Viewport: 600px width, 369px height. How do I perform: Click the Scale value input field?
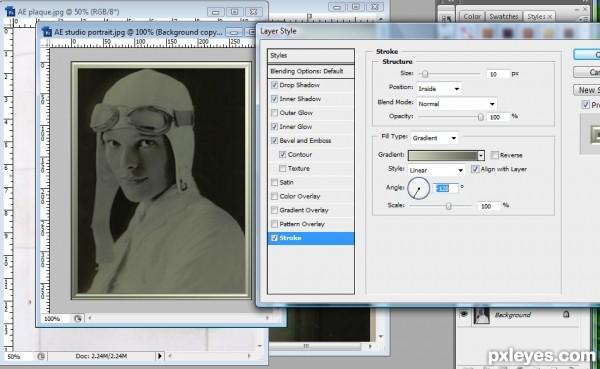pos(489,206)
